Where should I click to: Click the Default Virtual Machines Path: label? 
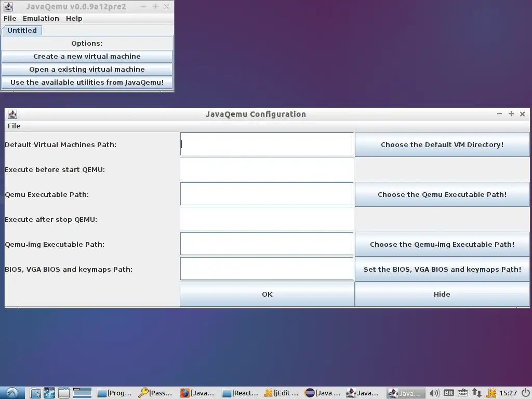(x=60, y=144)
